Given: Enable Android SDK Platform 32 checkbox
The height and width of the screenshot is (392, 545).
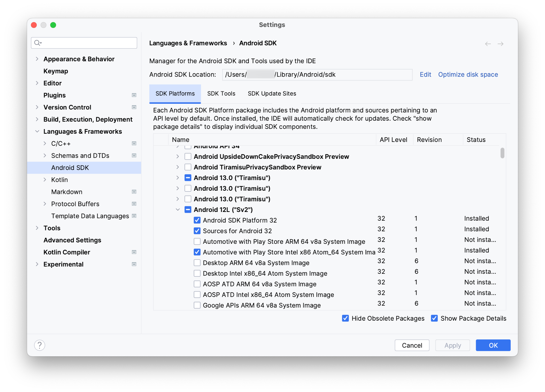Looking at the screenshot, I should pos(196,220).
